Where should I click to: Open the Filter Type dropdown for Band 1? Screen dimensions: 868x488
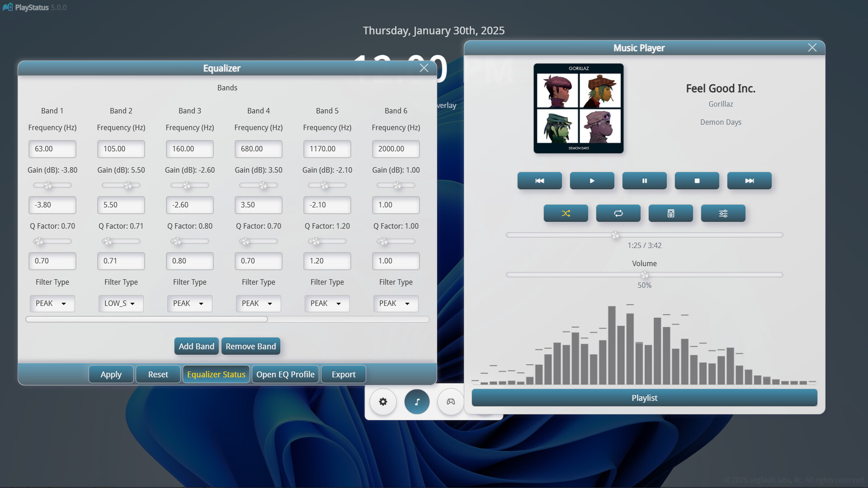tap(52, 303)
